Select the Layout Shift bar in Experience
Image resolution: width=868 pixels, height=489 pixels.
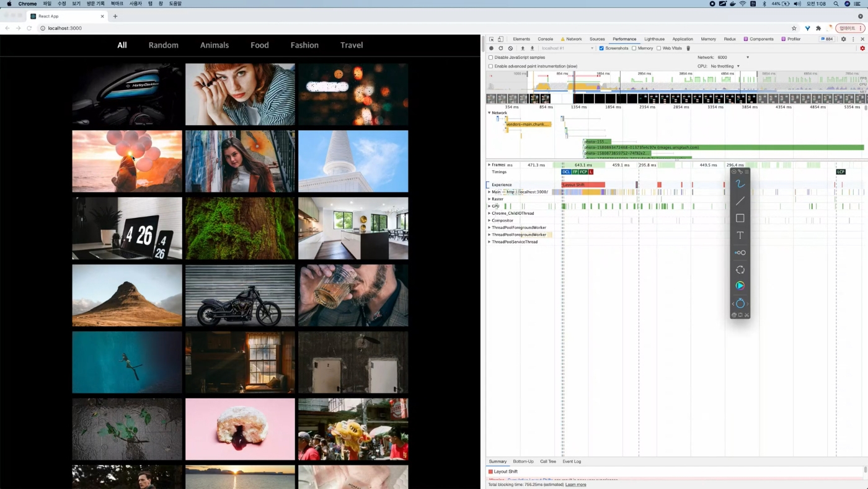click(x=583, y=185)
